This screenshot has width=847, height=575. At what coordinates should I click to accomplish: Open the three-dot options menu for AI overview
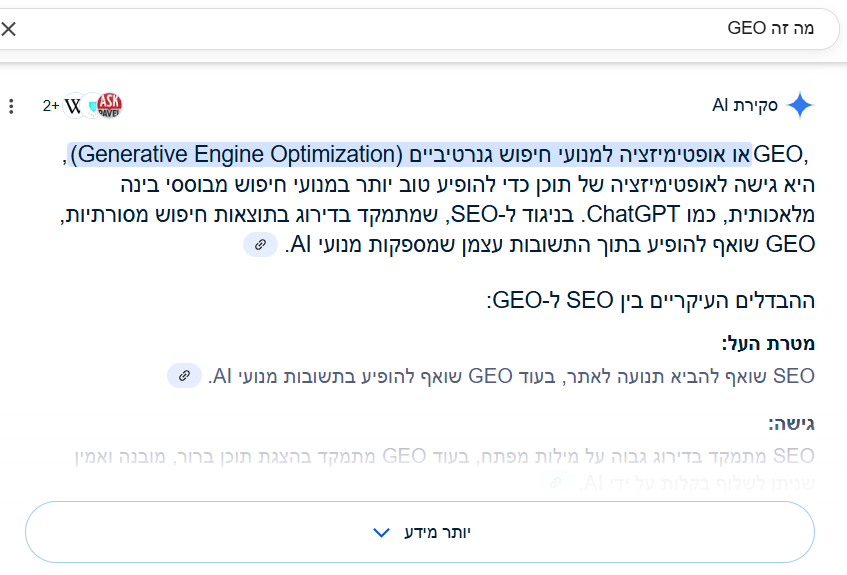[11, 106]
